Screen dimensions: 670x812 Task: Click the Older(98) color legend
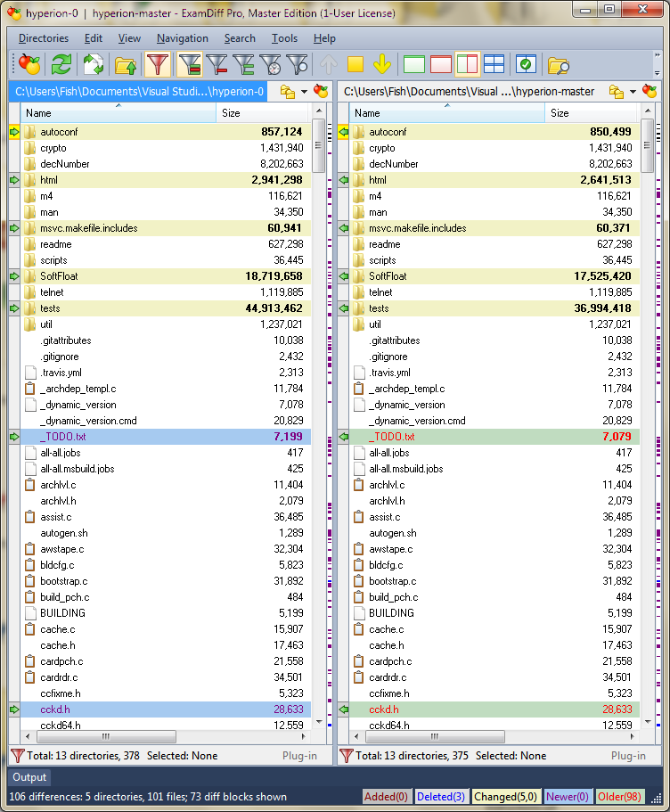(620, 797)
